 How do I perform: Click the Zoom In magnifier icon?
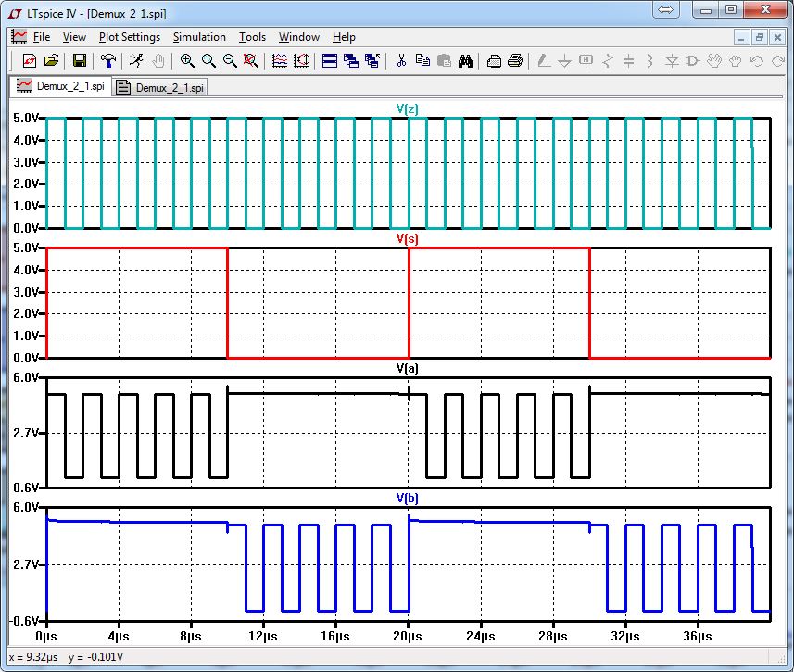coord(187,61)
